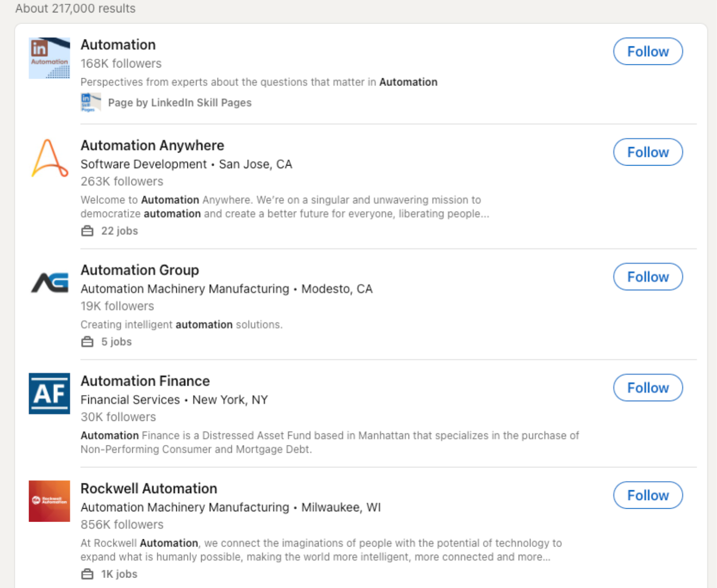This screenshot has height=588, width=717.
Task: Click the Automation Group AG logo
Action: [x=49, y=283]
